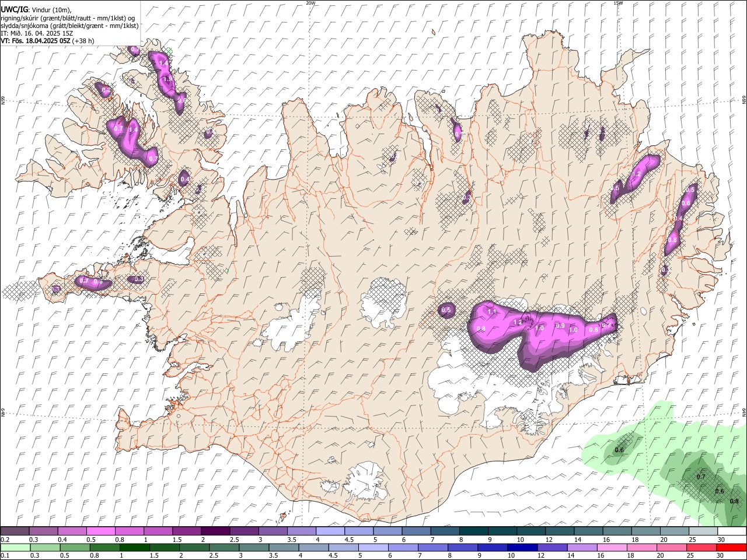Screen dimensions: 747x560
Task: Pick the white swatch after 30, upper row
Action: (x=731, y=531)
